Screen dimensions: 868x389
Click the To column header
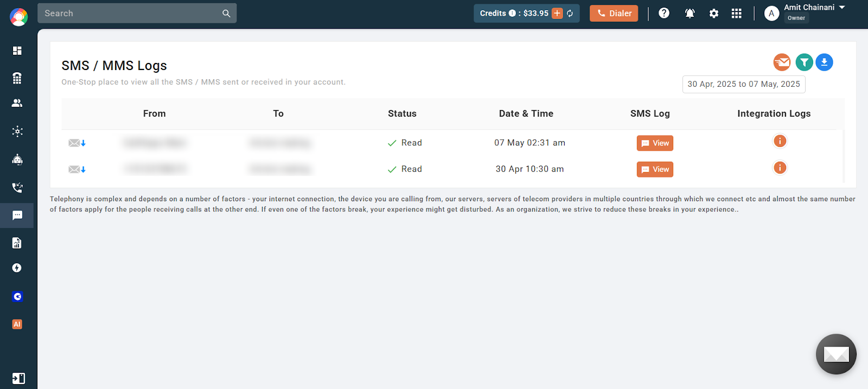278,113
